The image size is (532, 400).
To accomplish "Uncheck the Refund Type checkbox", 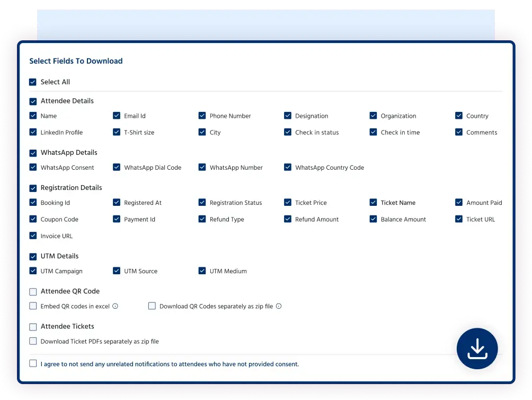I will pos(202,219).
